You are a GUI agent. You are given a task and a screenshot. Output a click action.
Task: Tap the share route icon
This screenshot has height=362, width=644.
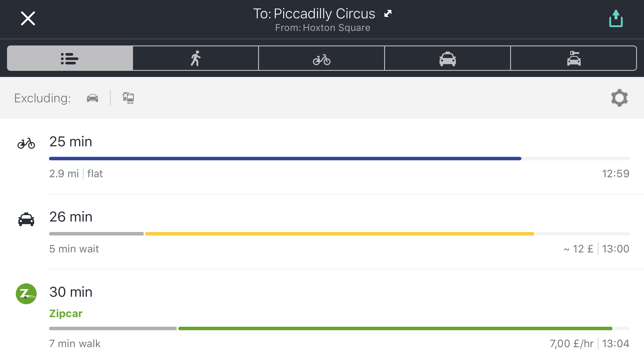pos(616,18)
